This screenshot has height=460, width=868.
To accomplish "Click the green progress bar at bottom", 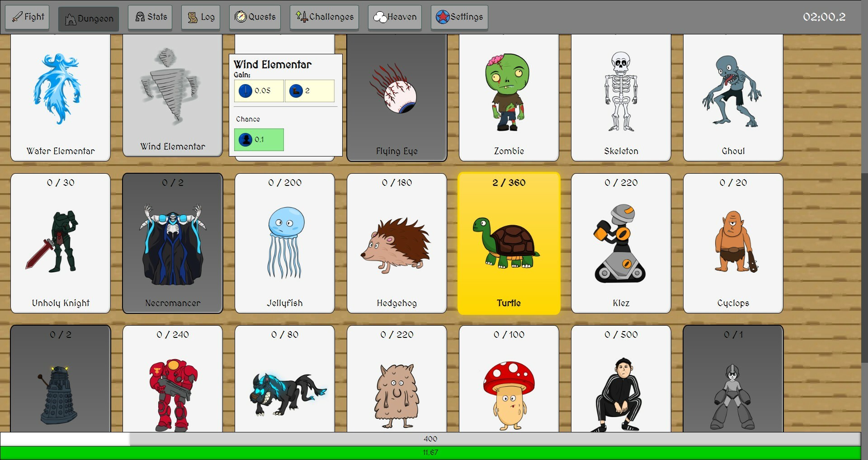I will point(430,452).
